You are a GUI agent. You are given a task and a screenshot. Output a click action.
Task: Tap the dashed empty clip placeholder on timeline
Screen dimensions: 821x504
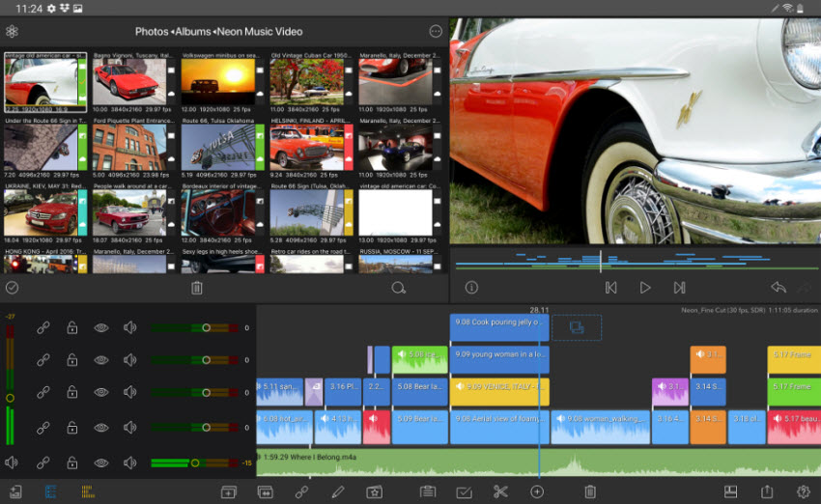[577, 327]
